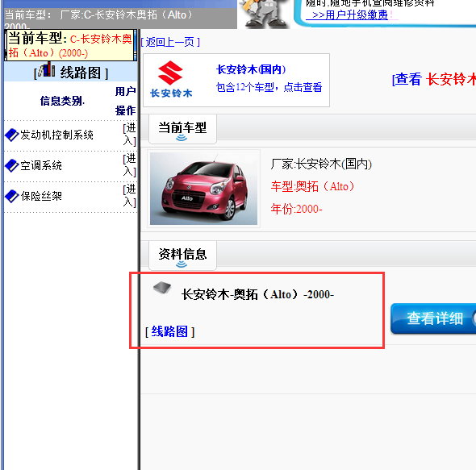Select 保险丝架 in the list

(41, 196)
